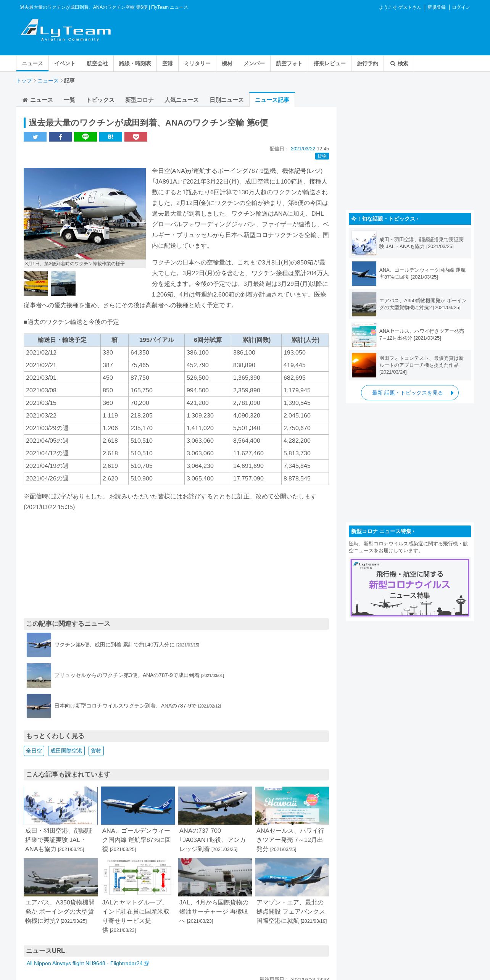490x980 pixels.
Task: Open the イベント navigation item
Action: tap(65, 63)
